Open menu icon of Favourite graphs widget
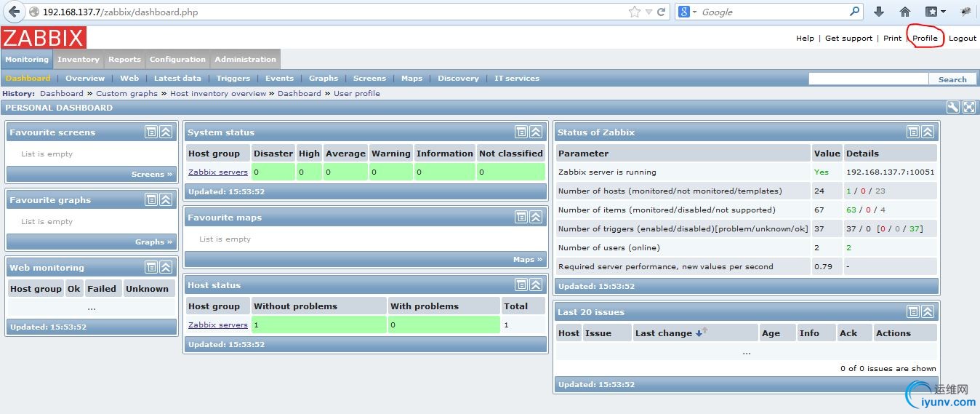Screen dimensions: 980x414 [x=151, y=199]
